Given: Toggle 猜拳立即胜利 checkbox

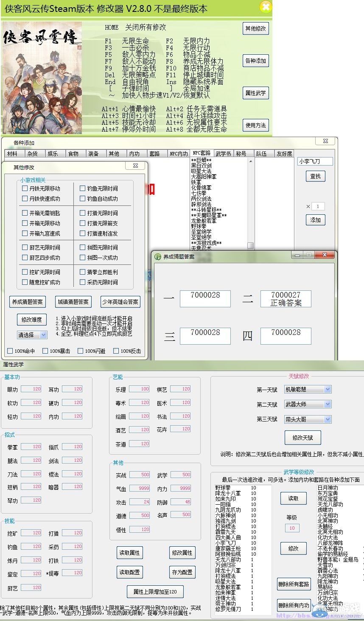Looking at the screenshot, I should 99,272.
